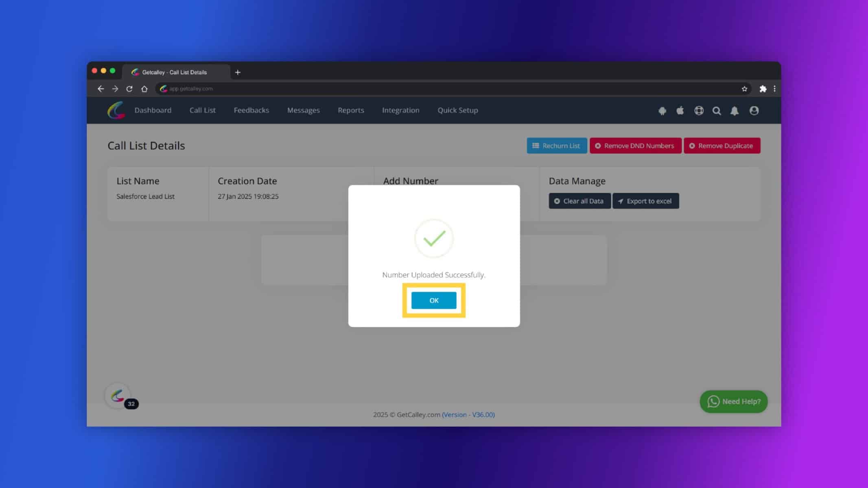Open the Reports menu

tap(351, 110)
